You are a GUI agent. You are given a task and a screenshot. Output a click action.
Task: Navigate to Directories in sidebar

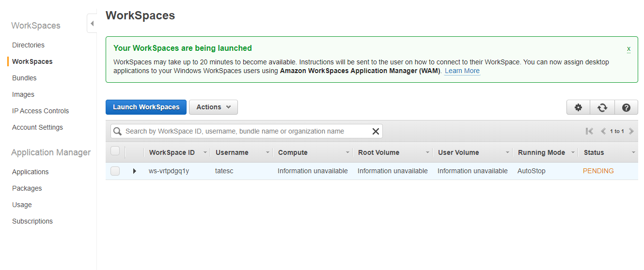point(28,45)
